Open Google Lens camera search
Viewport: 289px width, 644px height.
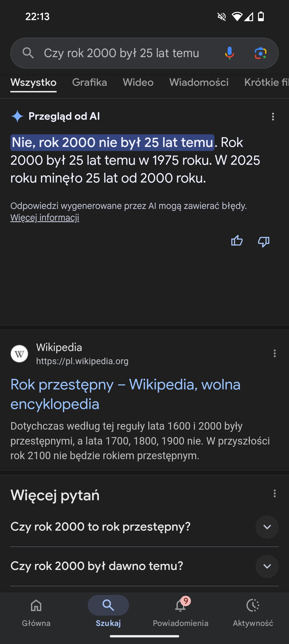(x=260, y=53)
